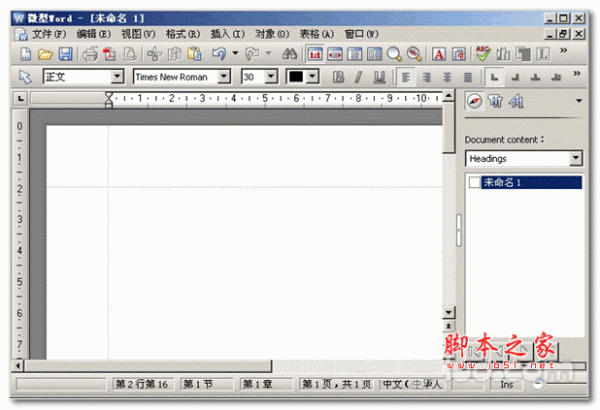
Task: Open the Navigator compass in the side panel
Action: click(x=474, y=101)
